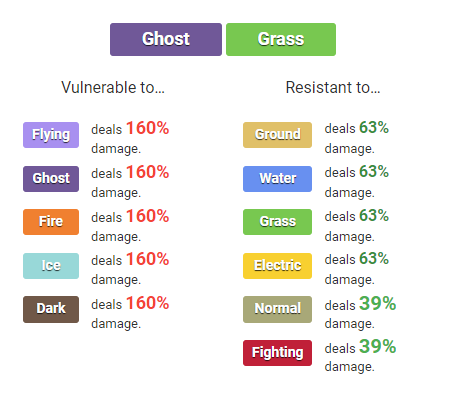Screen dimensions: 449x395
Task: Click the light blue Ice type badge
Action: 51,266
